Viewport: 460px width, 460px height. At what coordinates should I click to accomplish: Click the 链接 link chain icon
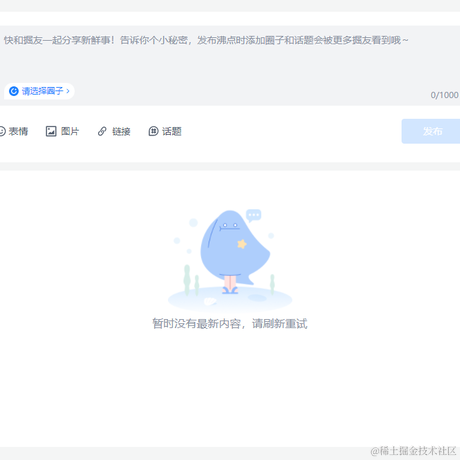click(x=102, y=131)
